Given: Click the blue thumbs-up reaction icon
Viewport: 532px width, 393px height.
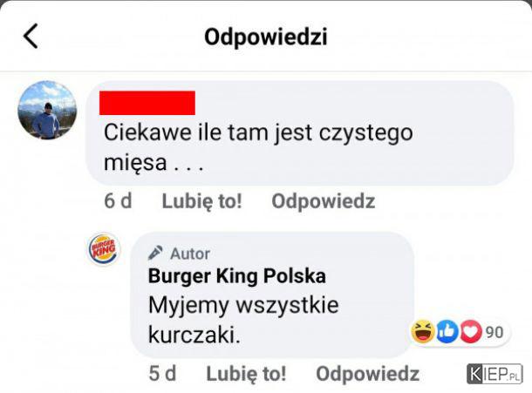Looking at the screenshot, I should [x=447, y=331].
